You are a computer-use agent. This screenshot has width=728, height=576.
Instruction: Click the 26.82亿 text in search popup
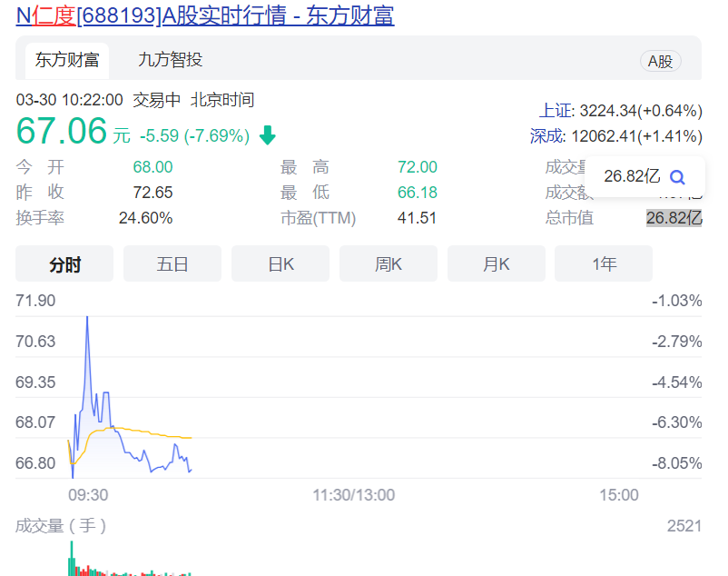[x=631, y=177]
